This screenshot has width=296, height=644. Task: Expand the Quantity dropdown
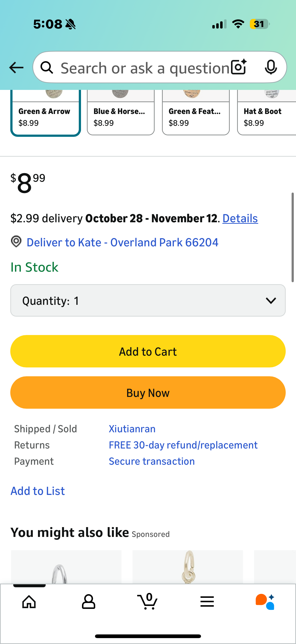pos(148,300)
